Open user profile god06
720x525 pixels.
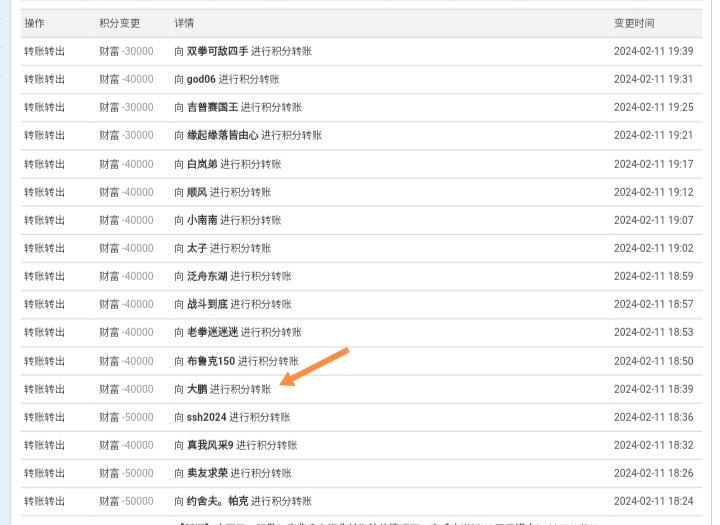click(201, 79)
